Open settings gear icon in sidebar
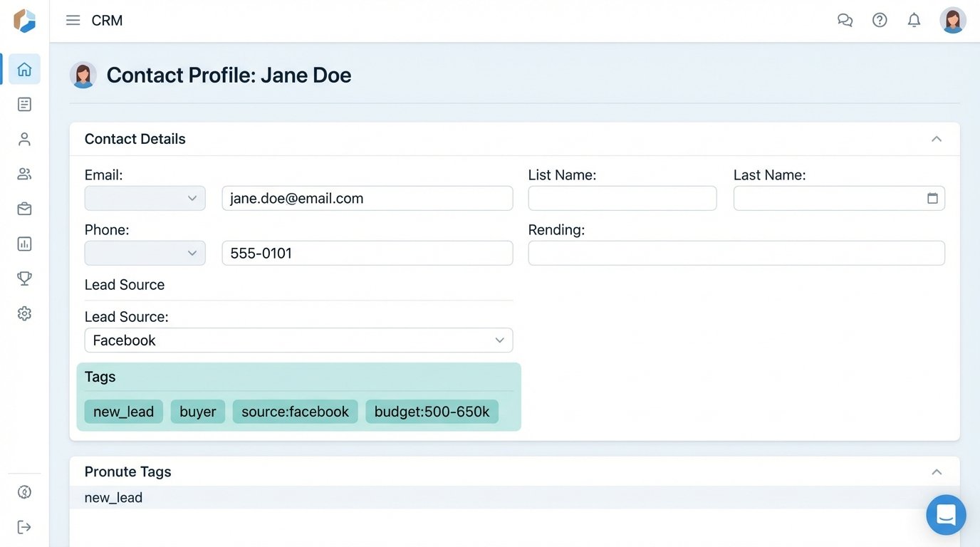 click(x=24, y=313)
